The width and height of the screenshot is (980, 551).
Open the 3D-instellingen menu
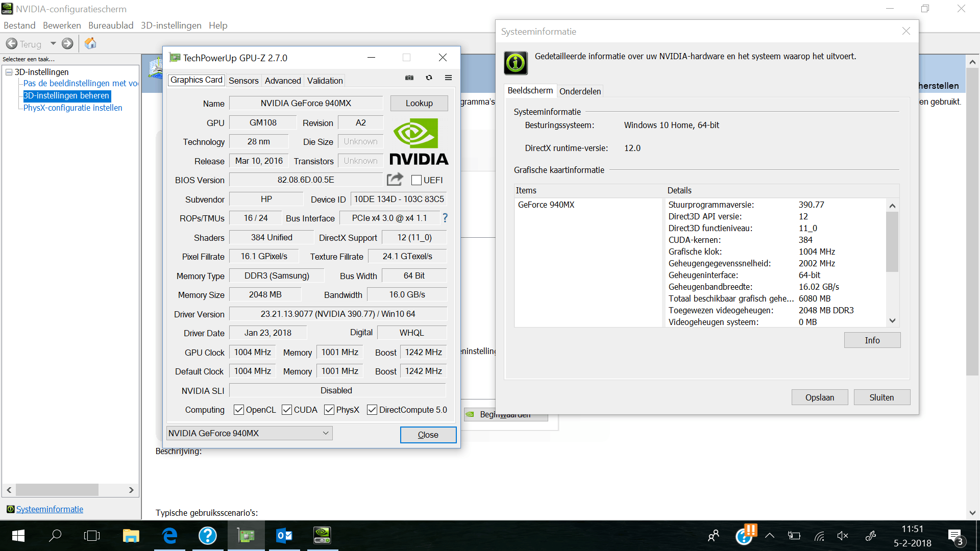point(171,26)
